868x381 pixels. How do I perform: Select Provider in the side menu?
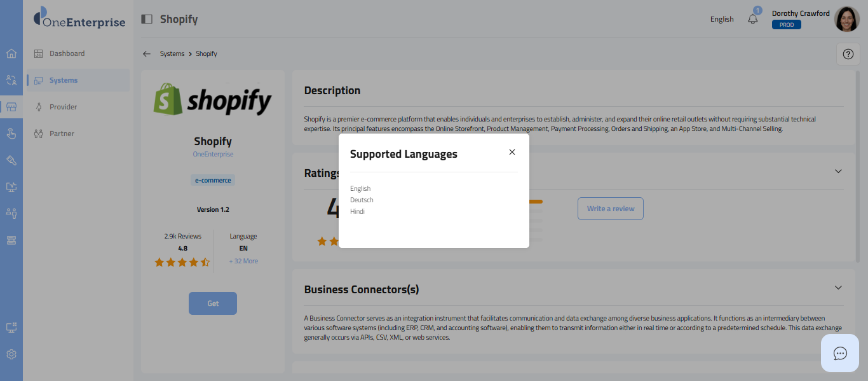coord(64,107)
